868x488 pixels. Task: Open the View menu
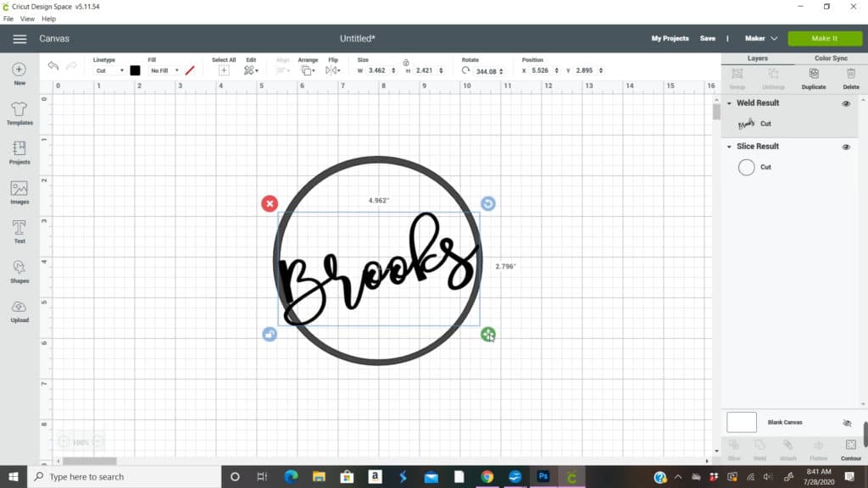(x=27, y=19)
